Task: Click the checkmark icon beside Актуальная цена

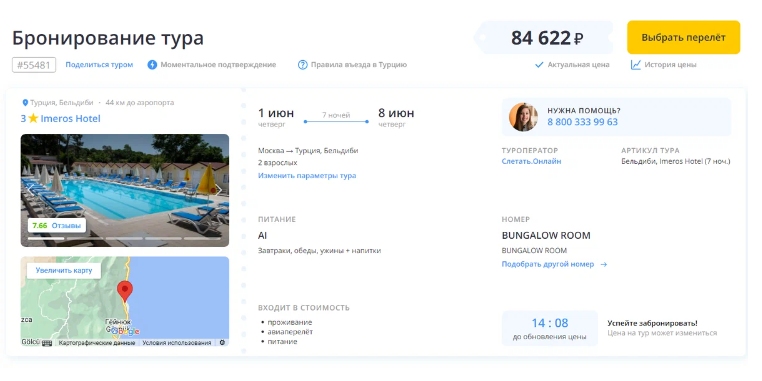Action: click(538, 65)
